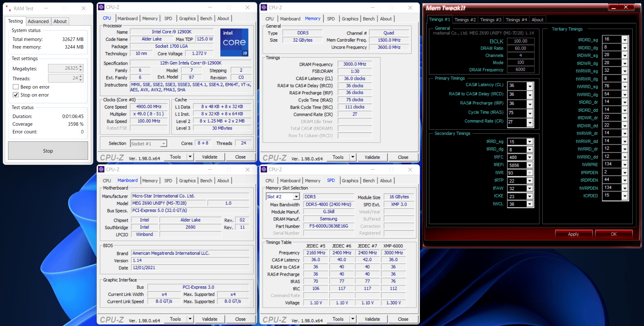Click the BCLK field showing 100.00

coord(520,41)
